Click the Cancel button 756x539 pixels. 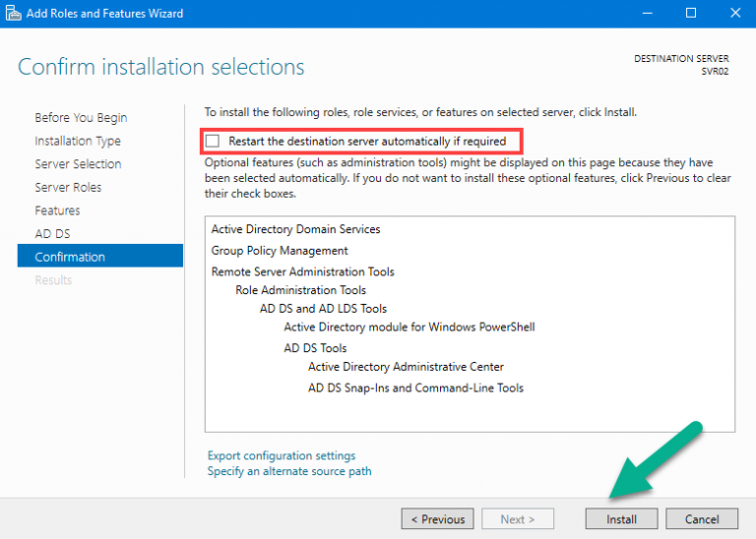[x=702, y=518]
